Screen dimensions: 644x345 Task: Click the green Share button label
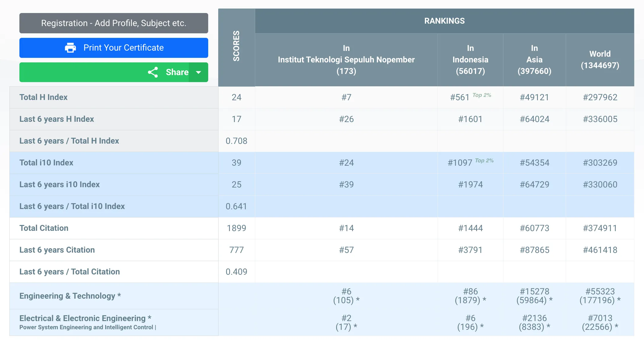177,72
